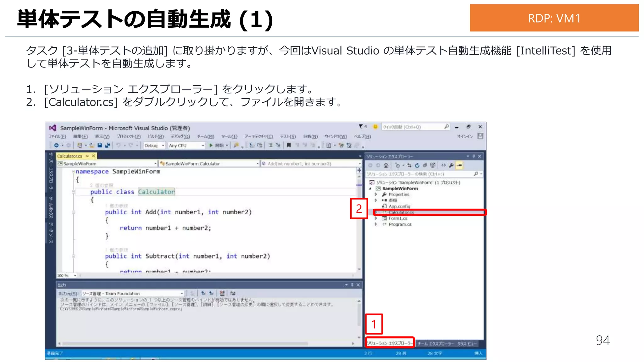Open the 編集(E) menu
The width and height of the screenshot is (644, 362).
[x=80, y=136]
